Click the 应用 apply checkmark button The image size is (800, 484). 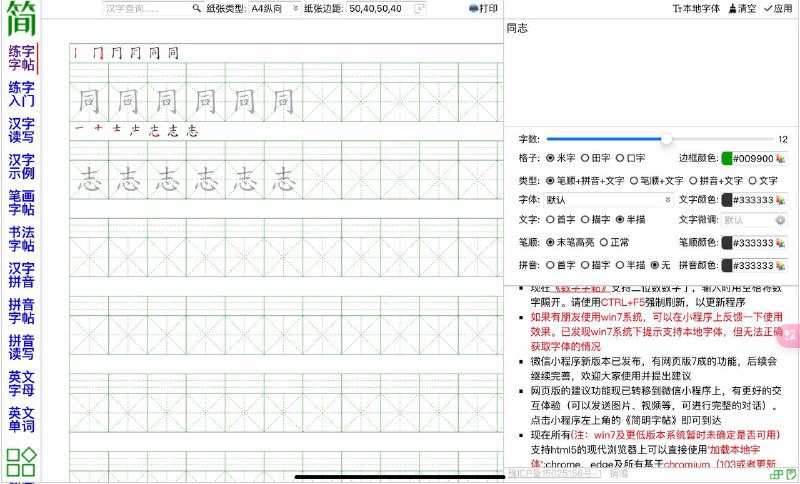click(x=777, y=8)
